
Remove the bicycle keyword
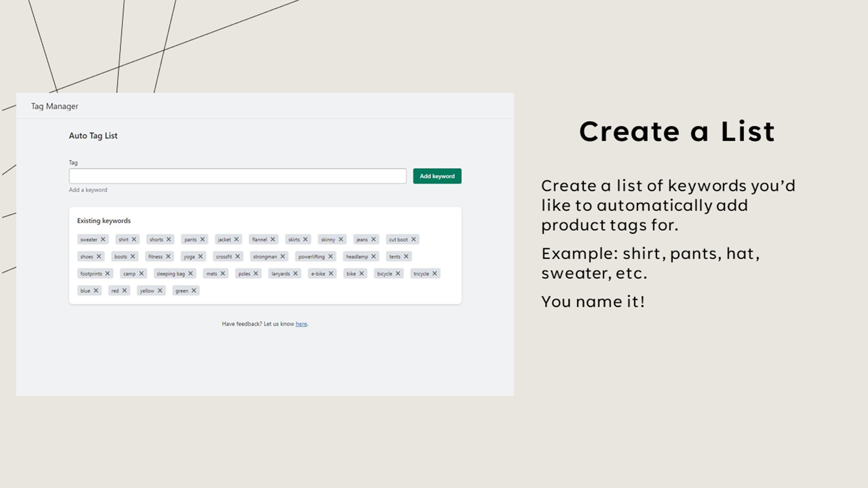[x=398, y=273]
